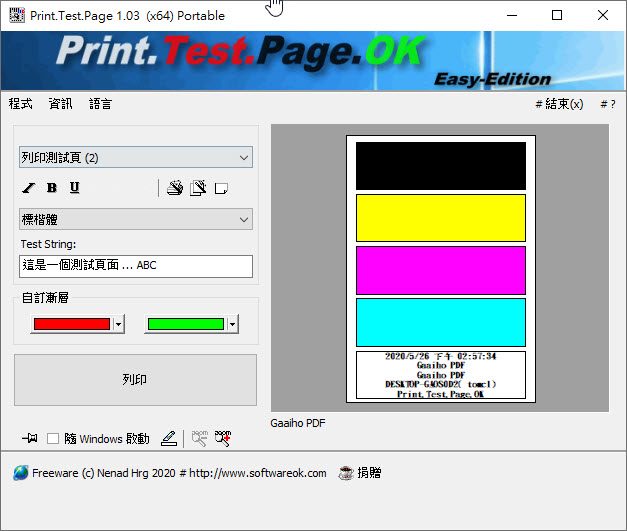This screenshot has width=627, height=531.
Task: Click in the Test String input field
Action: (136, 266)
